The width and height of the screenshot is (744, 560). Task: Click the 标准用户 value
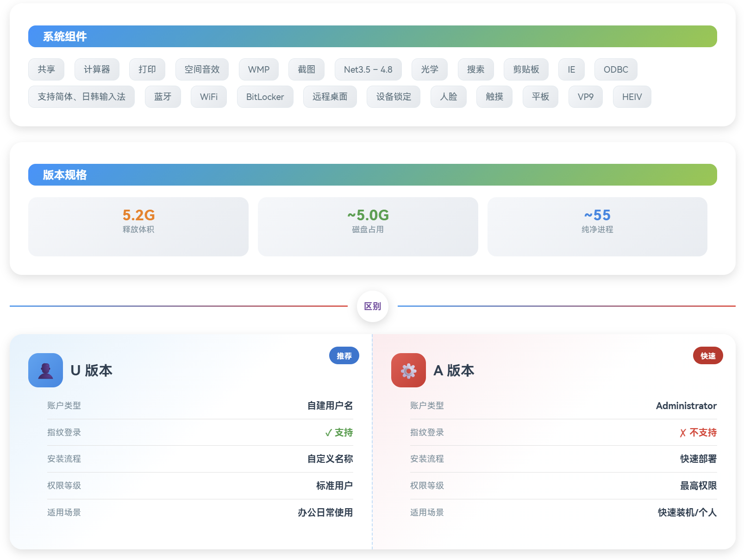335,485
